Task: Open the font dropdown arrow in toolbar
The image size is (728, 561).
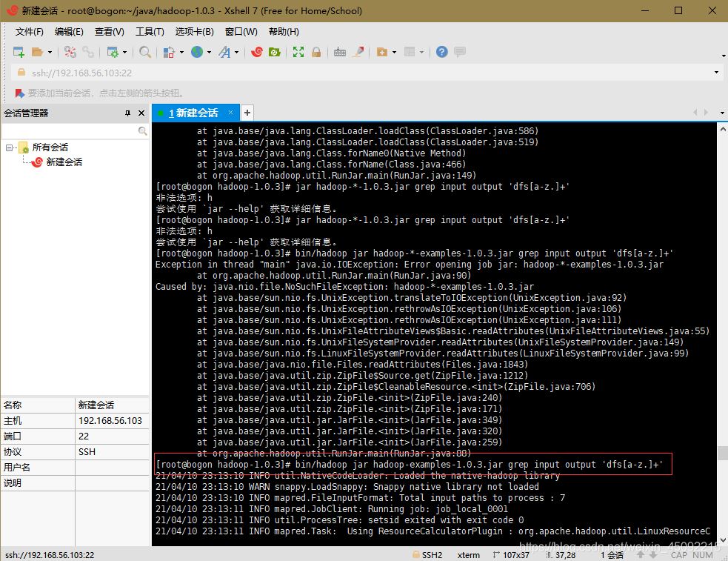Action: tap(236, 52)
